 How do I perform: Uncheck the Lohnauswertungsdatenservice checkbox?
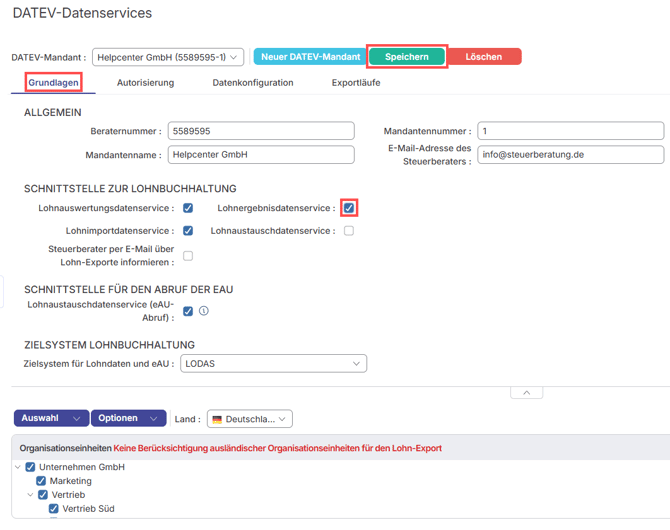[188, 208]
